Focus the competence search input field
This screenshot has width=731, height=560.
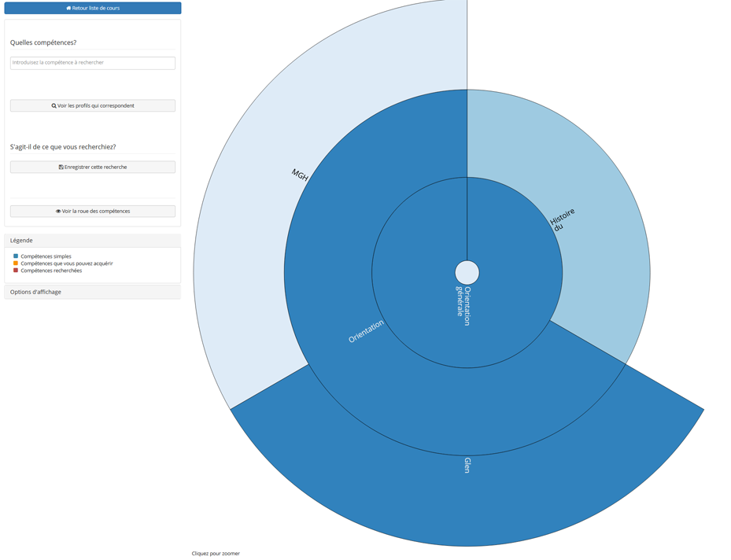[93, 63]
